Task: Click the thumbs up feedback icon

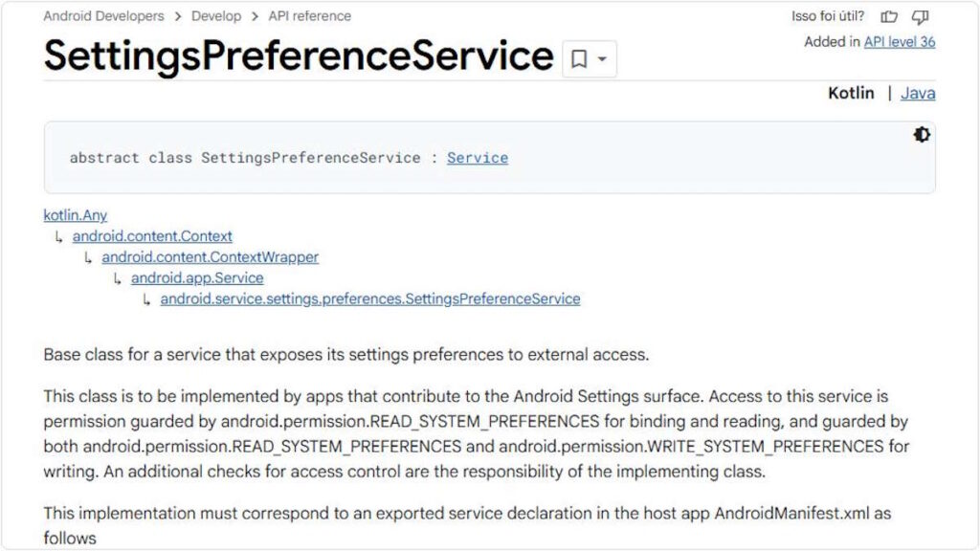Action: 889,16
